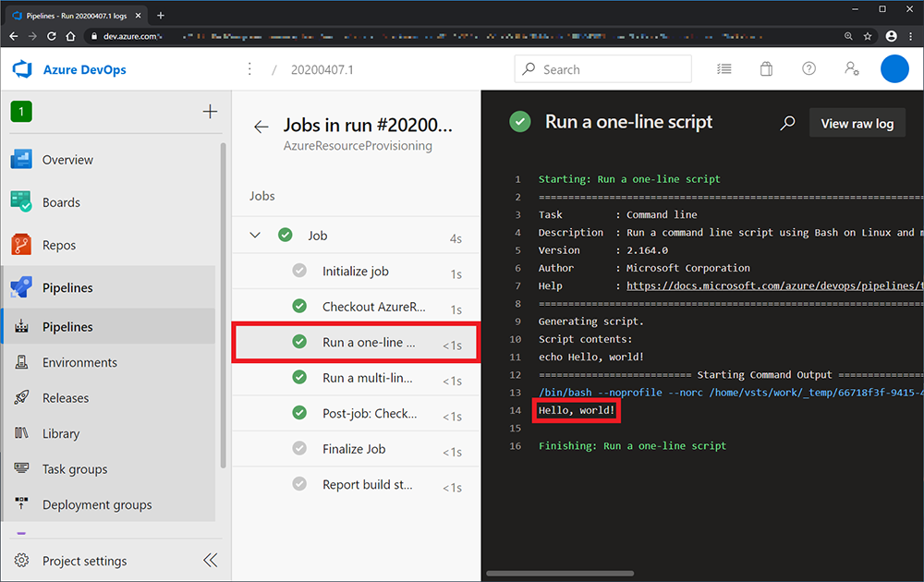Image resolution: width=924 pixels, height=582 pixels.
Task: Add new item with the plus icon
Action: pos(210,112)
